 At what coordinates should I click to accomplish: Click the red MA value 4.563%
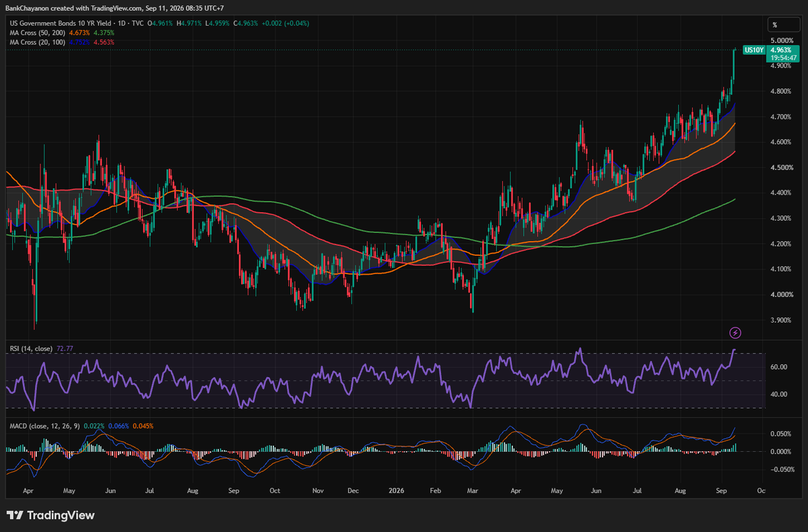pyautogui.click(x=104, y=42)
